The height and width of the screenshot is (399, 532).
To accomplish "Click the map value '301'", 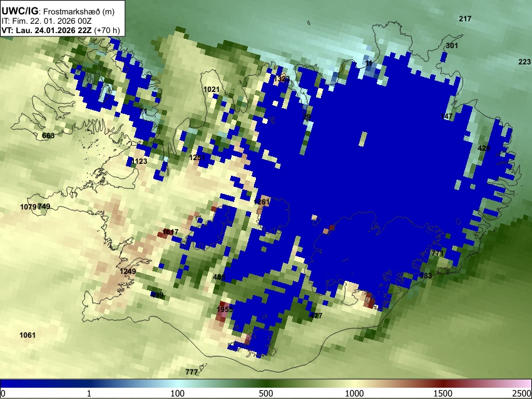I will (452, 46).
